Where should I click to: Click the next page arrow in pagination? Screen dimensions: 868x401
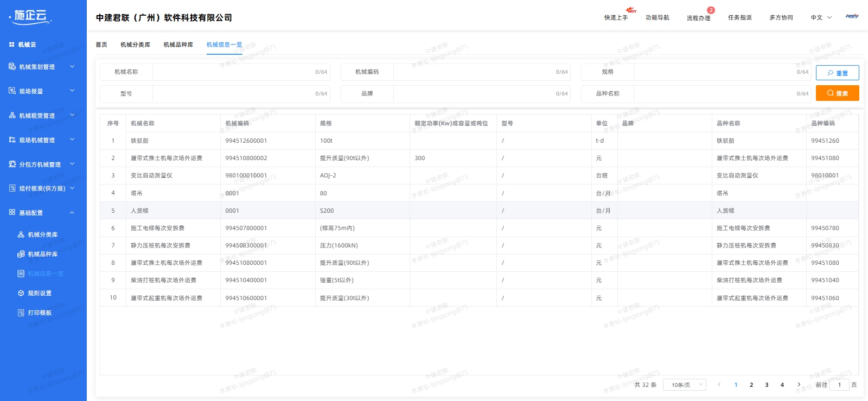pyautogui.click(x=799, y=385)
